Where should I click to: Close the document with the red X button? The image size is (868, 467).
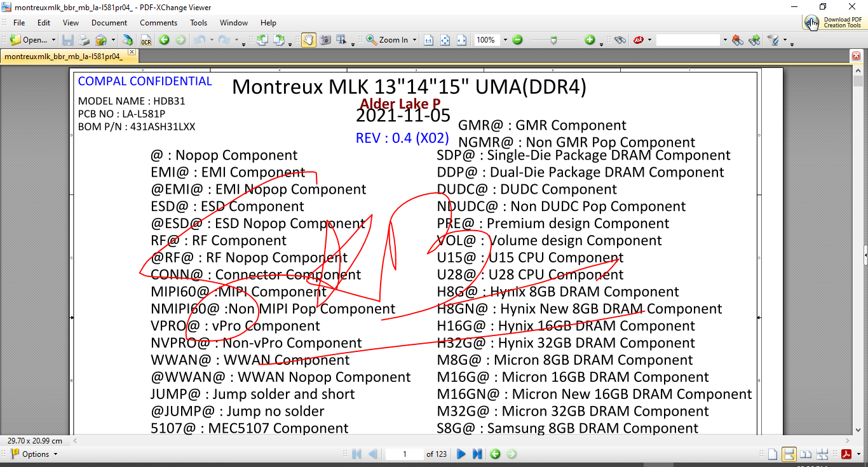pyautogui.click(x=856, y=56)
